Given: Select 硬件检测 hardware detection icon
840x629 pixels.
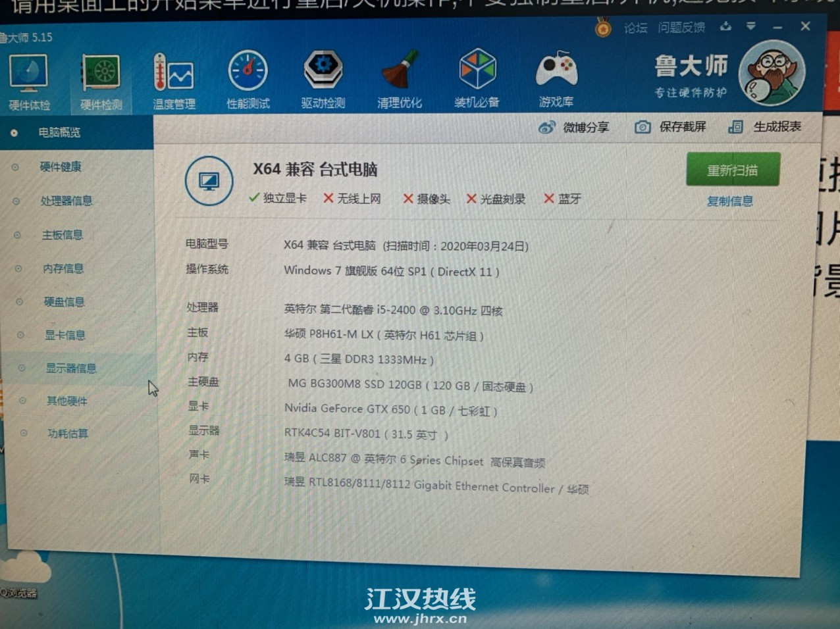Looking at the screenshot, I should [x=101, y=82].
